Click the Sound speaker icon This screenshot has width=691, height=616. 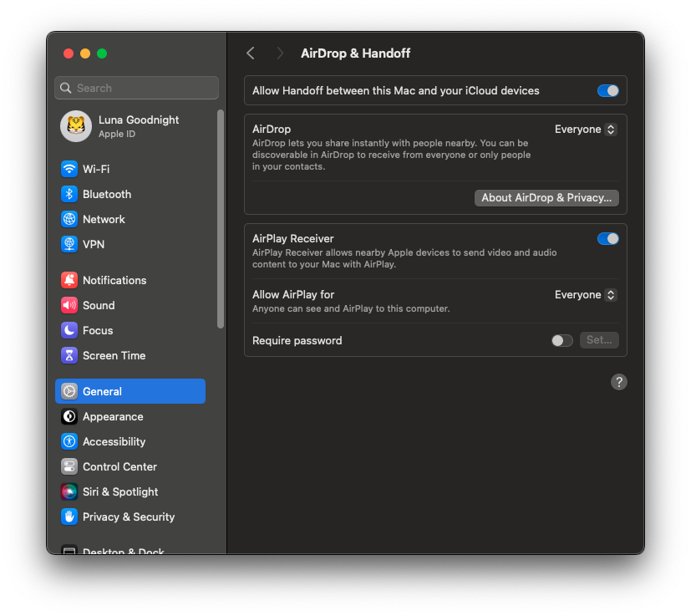point(69,305)
